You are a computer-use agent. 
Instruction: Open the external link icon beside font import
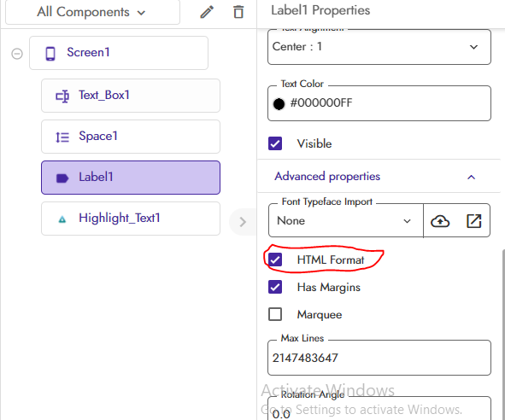(473, 221)
